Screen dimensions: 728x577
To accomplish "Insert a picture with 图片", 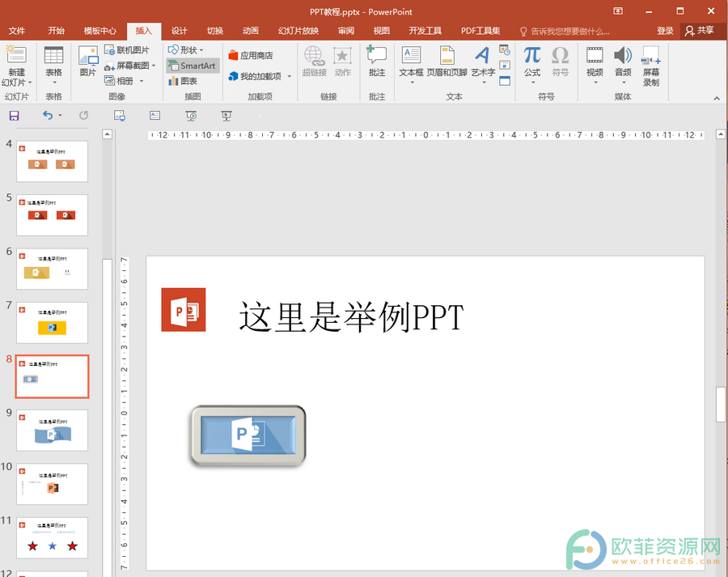I will [x=87, y=61].
